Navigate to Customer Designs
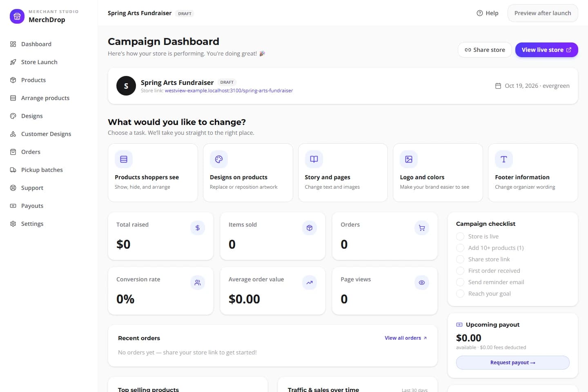The height and width of the screenshot is (392, 588). click(x=49, y=134)
